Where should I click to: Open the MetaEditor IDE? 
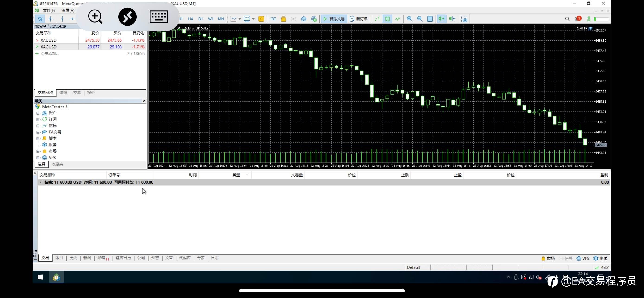click(x=273, y=19)
